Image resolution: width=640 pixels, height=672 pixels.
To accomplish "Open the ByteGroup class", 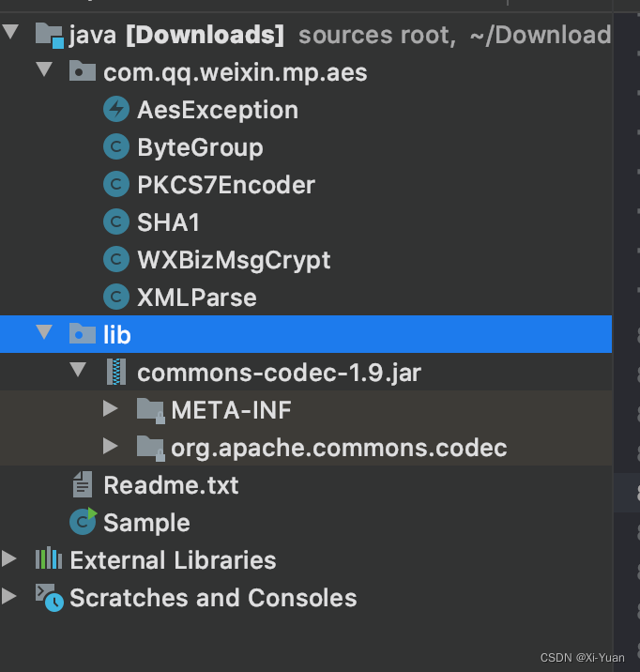I will click(200, 148).
